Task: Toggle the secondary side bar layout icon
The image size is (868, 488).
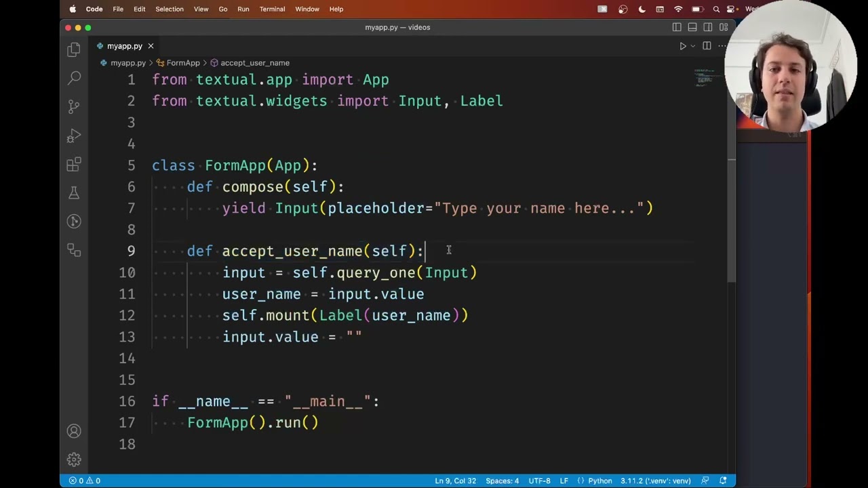Action: [708, 27]
